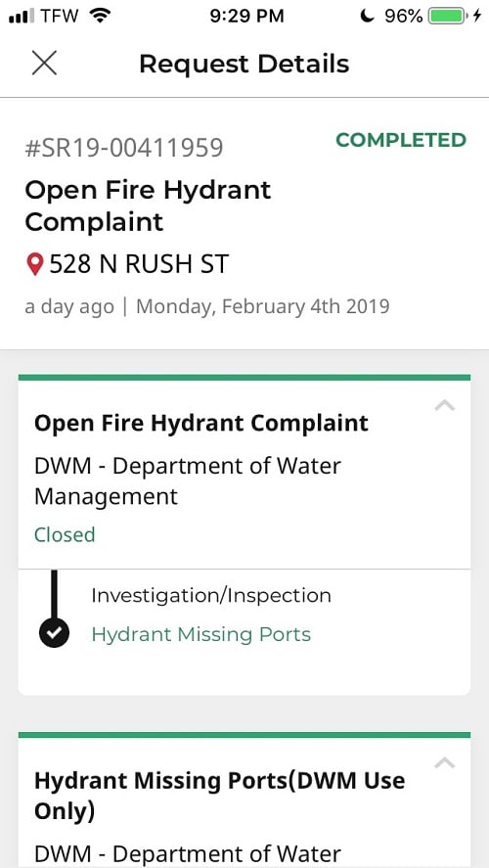Tap the 9:29 PM status bar clock
This screenshot has height=868, width=489.
tap(246, 16)
